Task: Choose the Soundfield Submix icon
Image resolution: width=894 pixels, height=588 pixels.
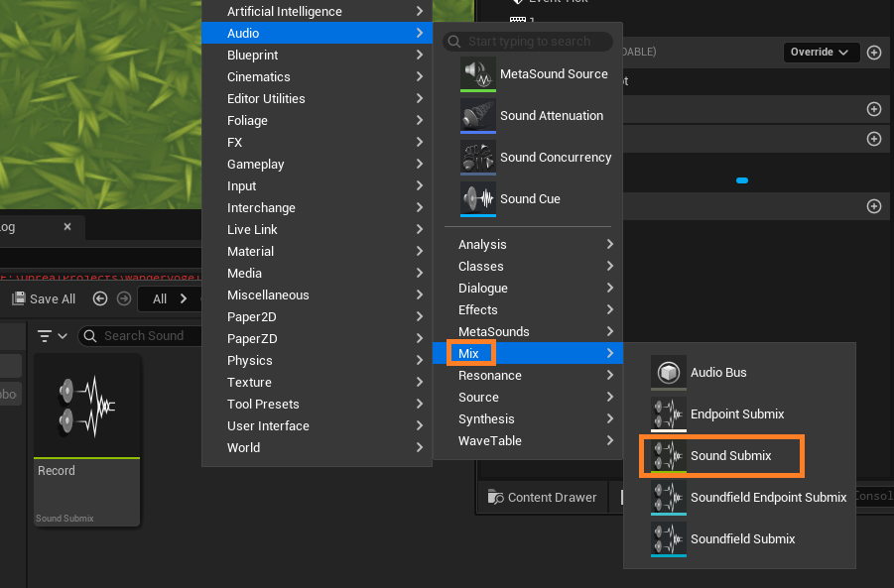Action: click(x=668, y=539)
